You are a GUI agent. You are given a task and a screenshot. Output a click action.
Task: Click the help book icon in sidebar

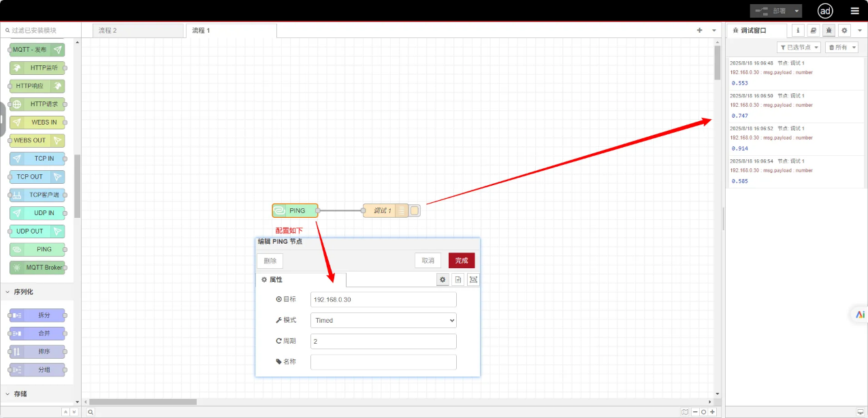tap(814, 31)
